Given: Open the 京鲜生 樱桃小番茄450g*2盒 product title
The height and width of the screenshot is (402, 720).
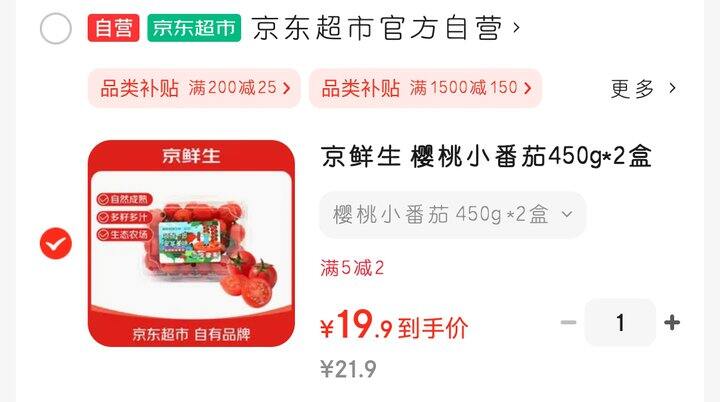Looking at the screenshot, I should coord(486,157).
